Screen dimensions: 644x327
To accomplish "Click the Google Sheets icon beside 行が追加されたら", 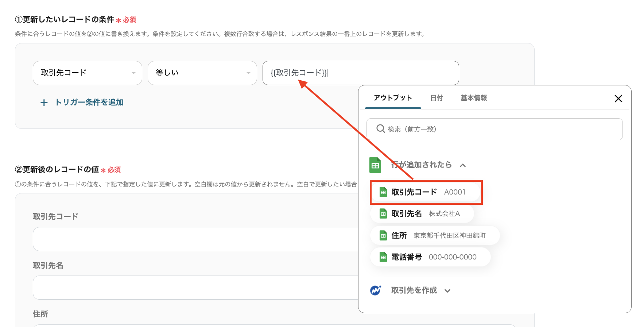I will 375,165.
